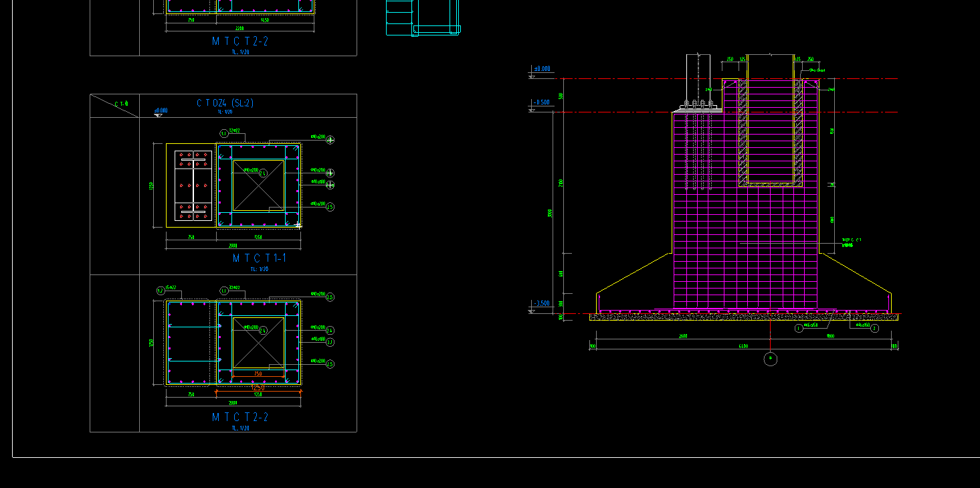The height and width of the screenshot is (488, 980).
Task: Select the 'C T DZ4 (SL:2)' title text
Action: click(225, 103)
